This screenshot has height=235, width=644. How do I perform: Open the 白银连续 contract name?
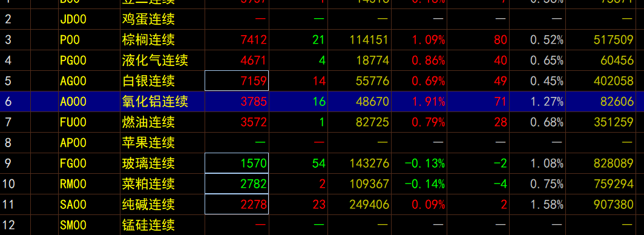(x=148, y=81)
